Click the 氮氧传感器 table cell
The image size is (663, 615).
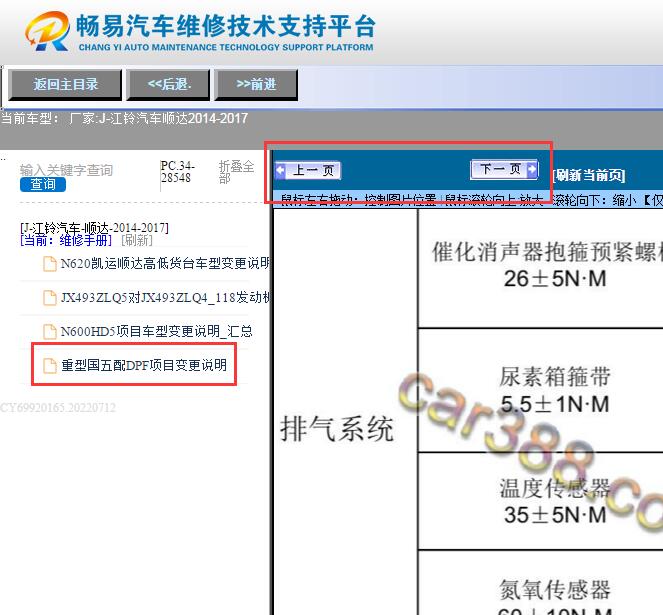(540, 583)
